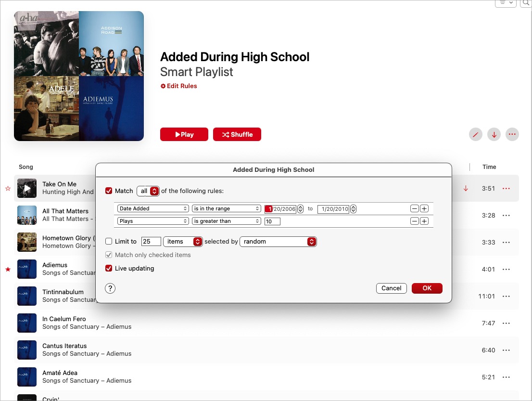Expand the 'selected by random' dropdown
Screen dimensions: 532x401
tap(278, 241)
